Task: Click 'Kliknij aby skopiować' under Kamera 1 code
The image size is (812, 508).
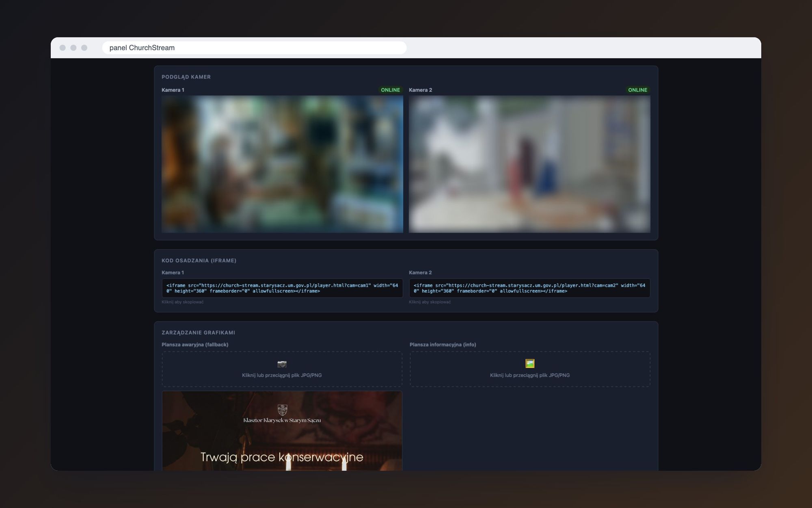Action: (x=183, y=302)
